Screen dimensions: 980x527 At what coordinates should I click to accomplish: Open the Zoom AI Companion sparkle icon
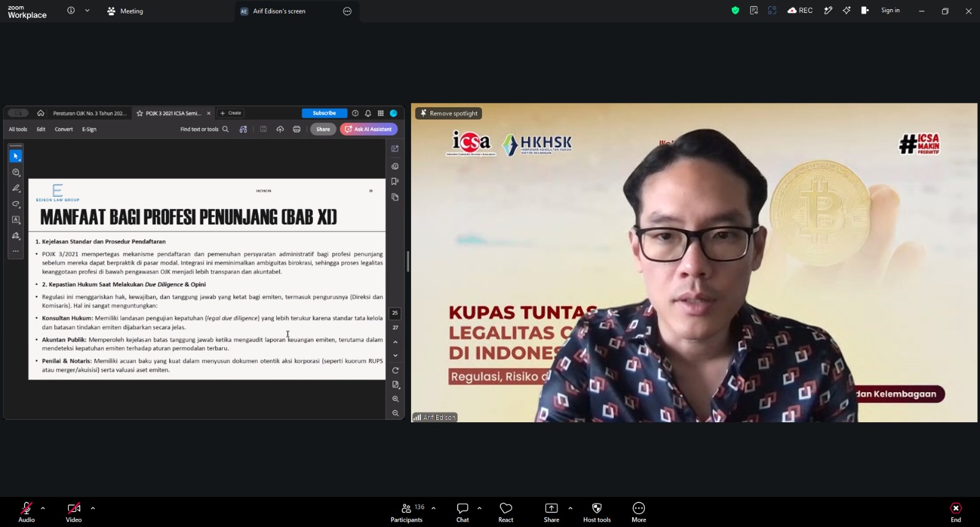pyautogui.click(x=846, y=10)
